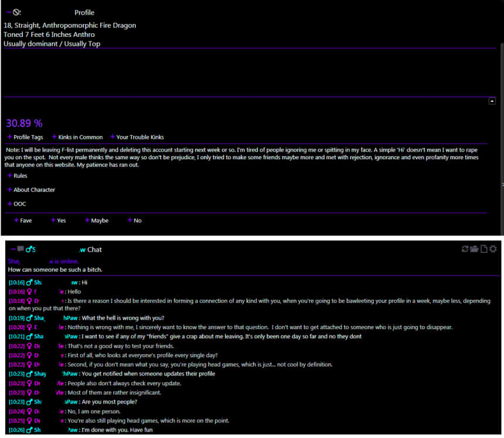This screenshot has width=504, height=438.
Task: Click the [10:26] timestamp
Action: pos(17,430)
